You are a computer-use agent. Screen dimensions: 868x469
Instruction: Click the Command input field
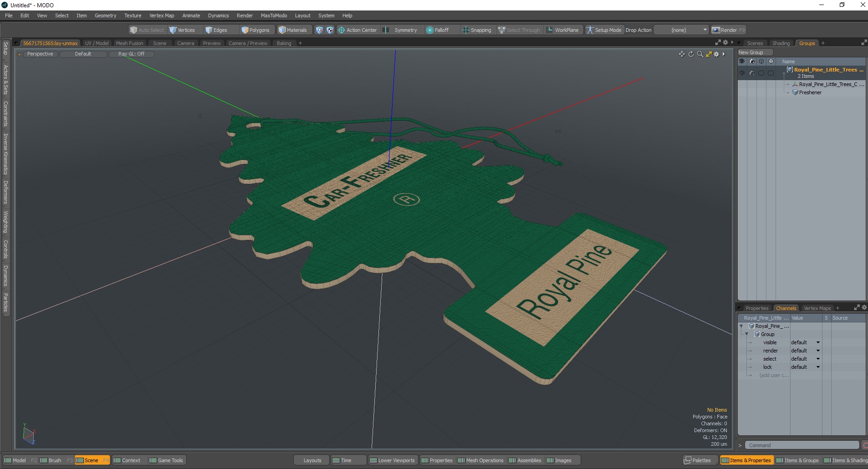point(802,445)
